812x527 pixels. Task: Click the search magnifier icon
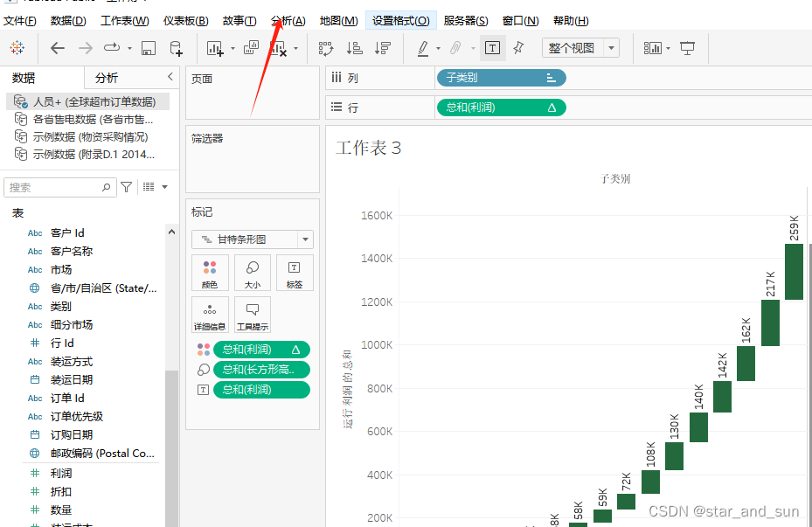click(106, 187)
